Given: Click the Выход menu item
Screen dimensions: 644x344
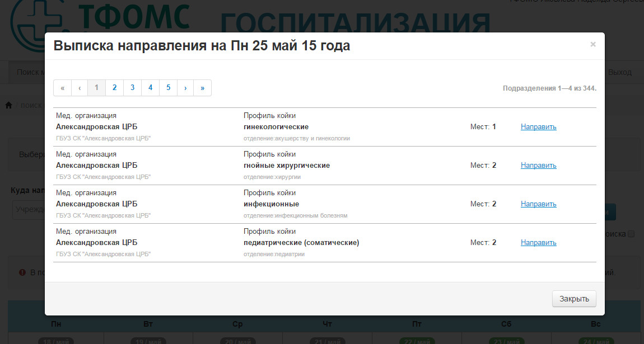Looking at the screenshot, I should click(x=620, y=72).
